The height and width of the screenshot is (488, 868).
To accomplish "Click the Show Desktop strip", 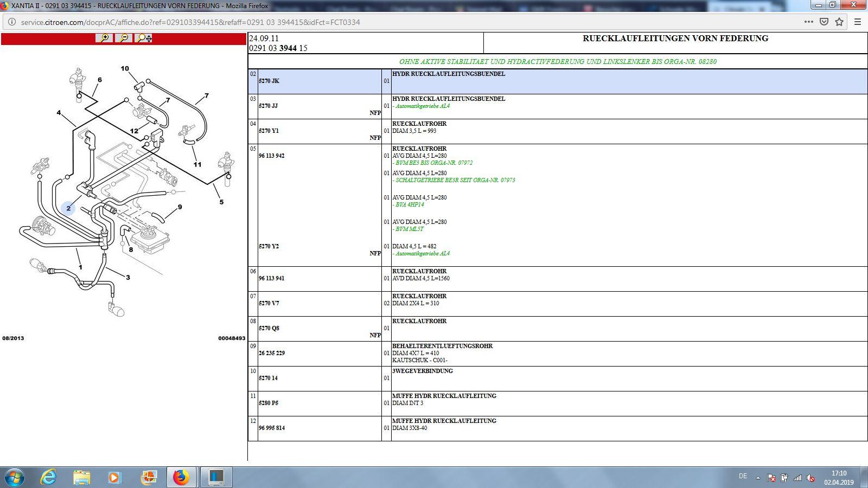I will coord(864,478).
